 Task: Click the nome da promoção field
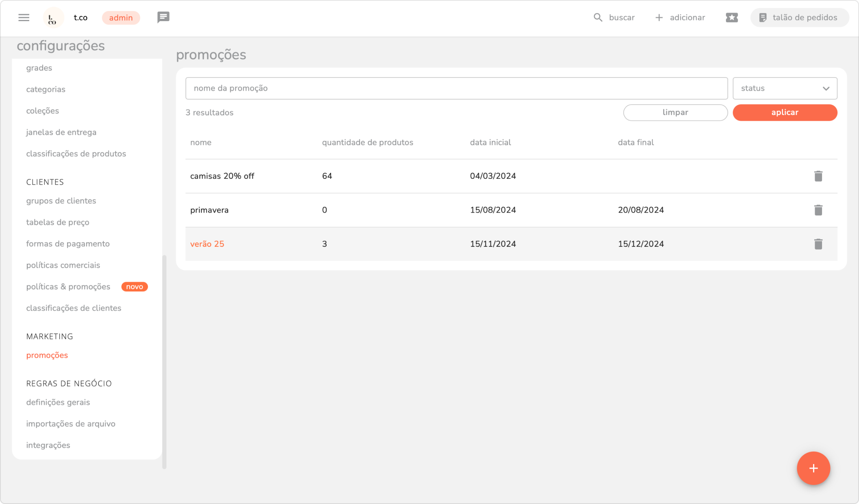point(456,88)
